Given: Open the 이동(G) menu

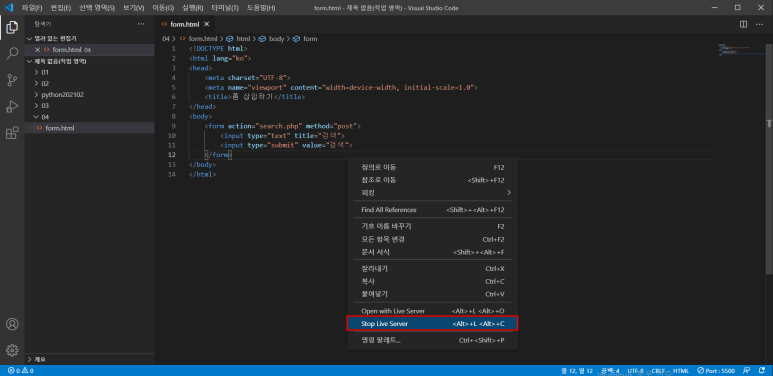Looking at the screenshot, I should (x=163, y=8).
